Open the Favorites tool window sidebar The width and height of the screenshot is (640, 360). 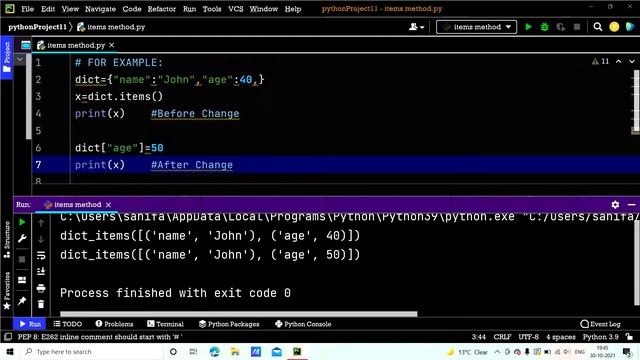pos(7,291)
